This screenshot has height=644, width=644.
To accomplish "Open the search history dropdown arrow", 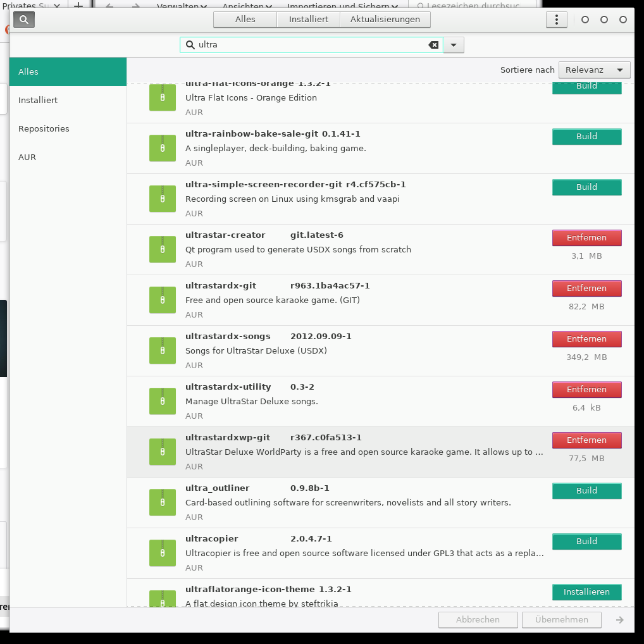I will [x=454, y=45].
